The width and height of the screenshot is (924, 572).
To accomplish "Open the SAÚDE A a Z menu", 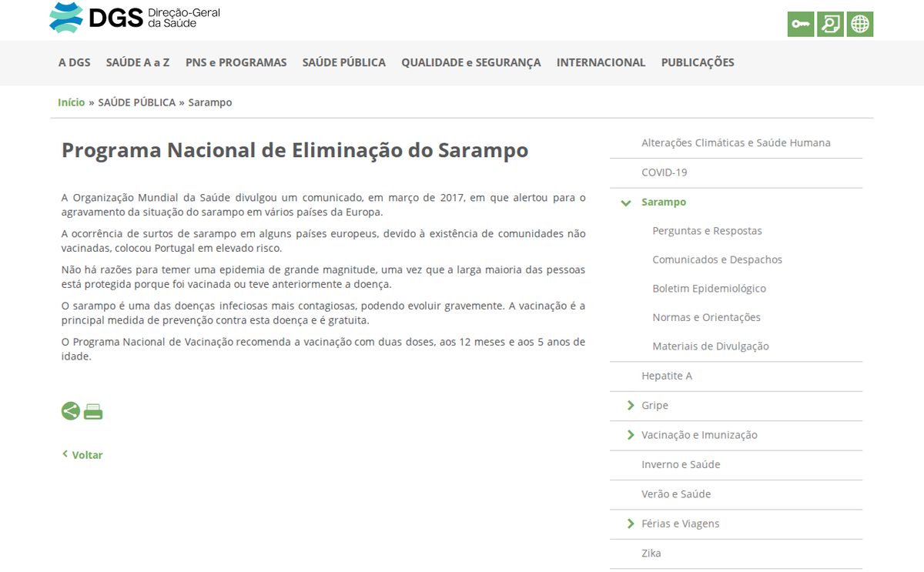I will 138,62.
